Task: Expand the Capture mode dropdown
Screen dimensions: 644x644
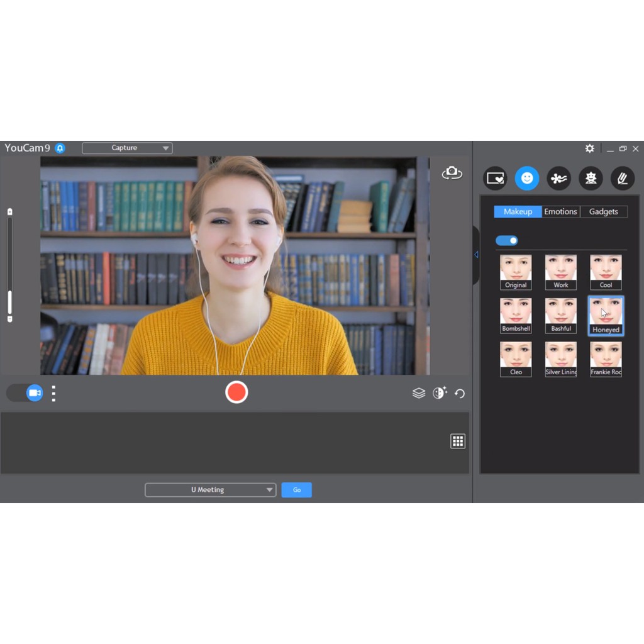Action: pos(127,148)
